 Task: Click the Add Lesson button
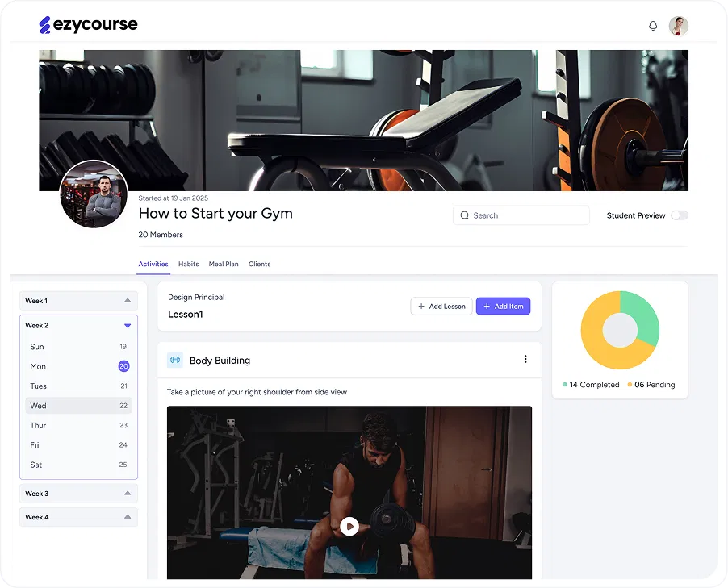(x=441, y=307)
